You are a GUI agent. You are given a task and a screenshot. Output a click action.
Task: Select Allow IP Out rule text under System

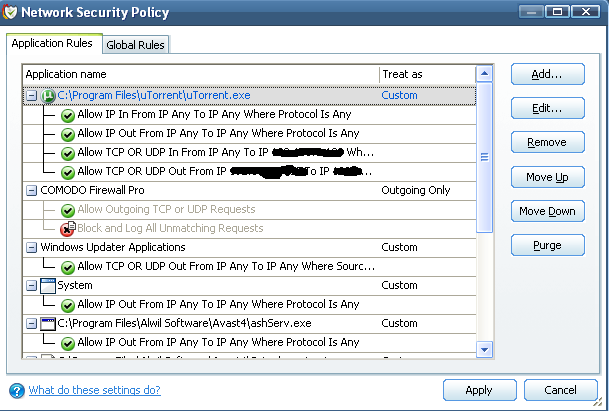(218, 304)
